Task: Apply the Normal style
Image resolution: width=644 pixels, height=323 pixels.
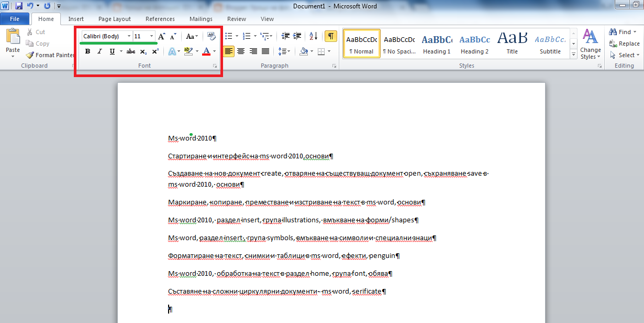Action: (x=362, y=44)
